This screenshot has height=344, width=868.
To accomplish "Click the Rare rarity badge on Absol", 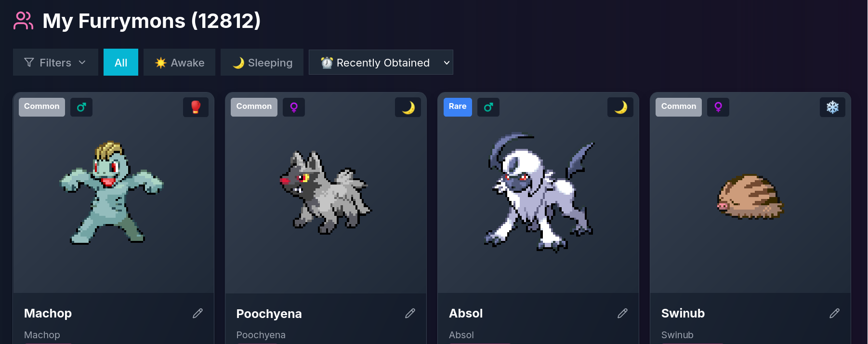I will coord(458,107).
